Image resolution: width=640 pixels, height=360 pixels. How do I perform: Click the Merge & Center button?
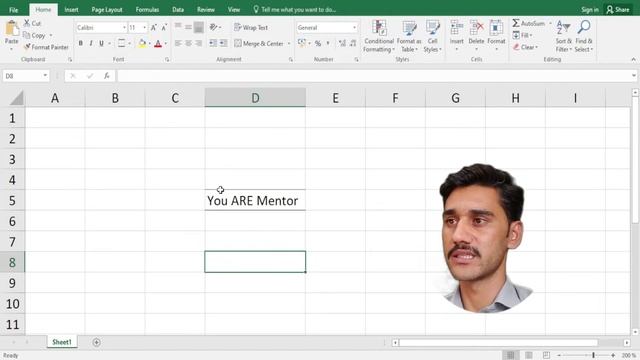[259, 43]
